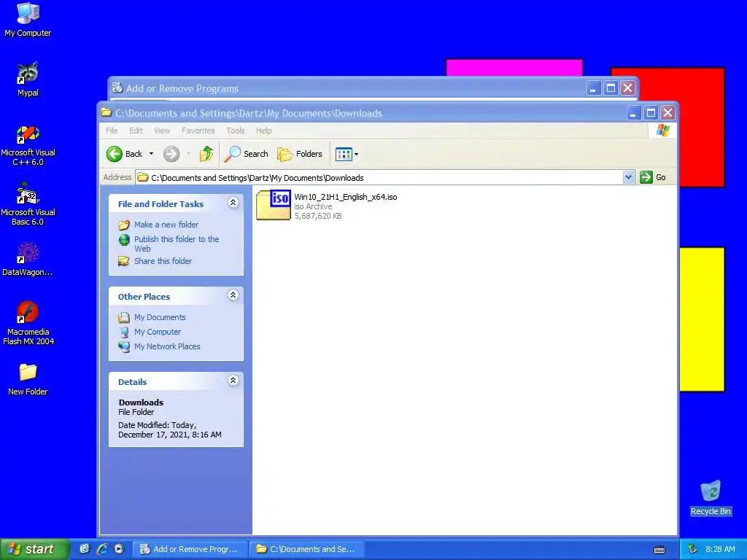Viewport: 747px width, 560px height.
Task: Open Forward history dropdown arrow
Action: coord(189,154)
